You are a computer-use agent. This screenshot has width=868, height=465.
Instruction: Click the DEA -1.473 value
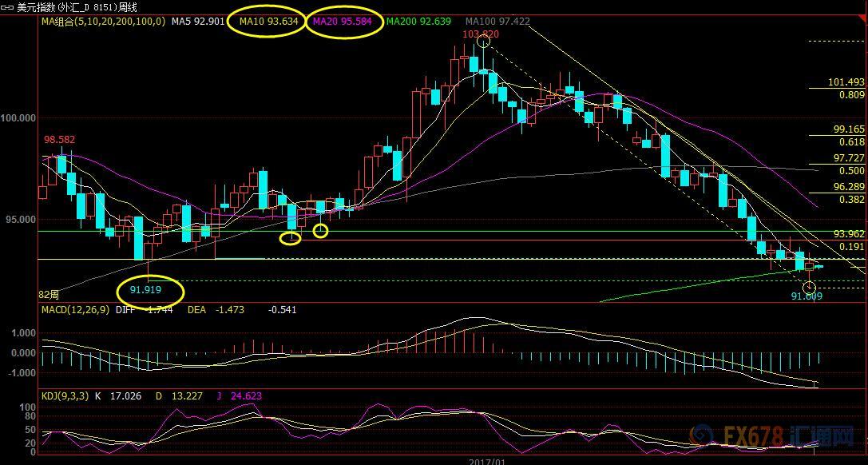point(216,310)
